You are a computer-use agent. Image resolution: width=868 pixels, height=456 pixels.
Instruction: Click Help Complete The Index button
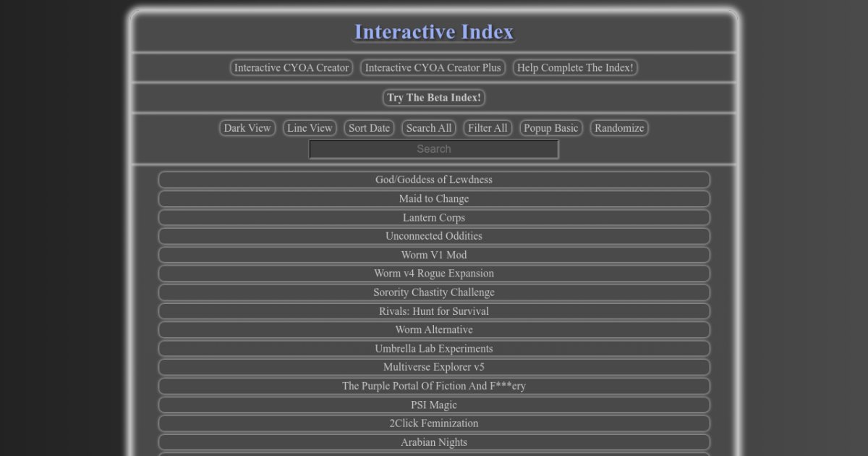pos(575,68)
